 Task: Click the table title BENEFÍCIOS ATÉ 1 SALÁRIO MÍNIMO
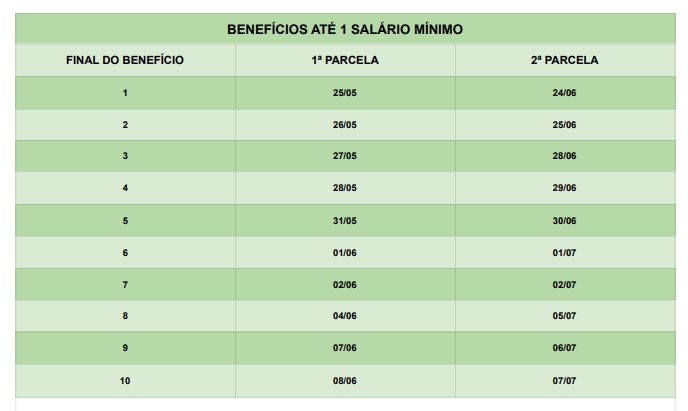[345, 29]
